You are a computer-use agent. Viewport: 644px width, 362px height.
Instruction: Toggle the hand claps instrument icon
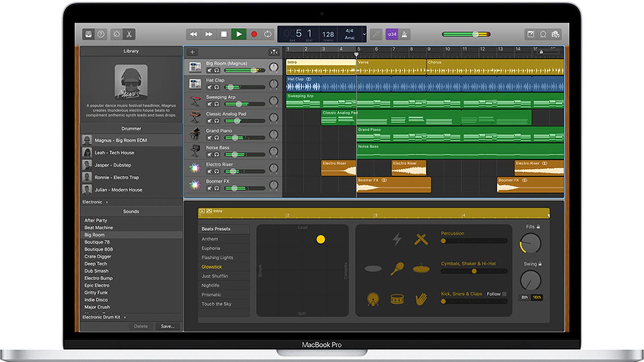(x=421, y=299)
